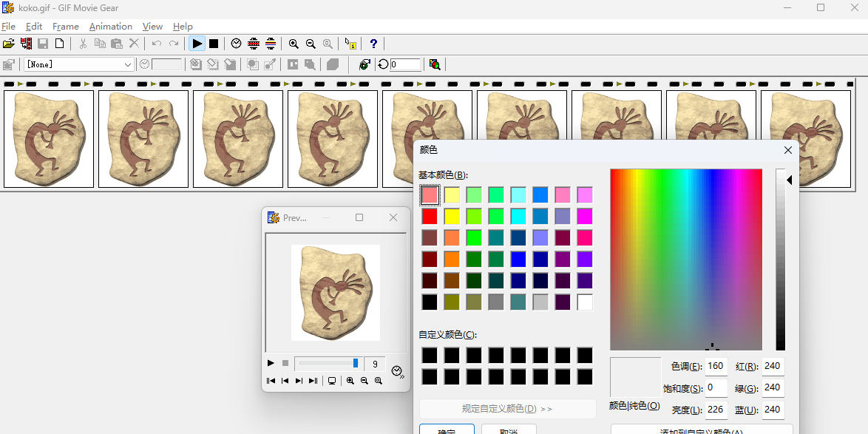The width and height of the screenshot is (868, 434).
Task: Click the clock timing icon in main toolbar
Action: (236, 44)
